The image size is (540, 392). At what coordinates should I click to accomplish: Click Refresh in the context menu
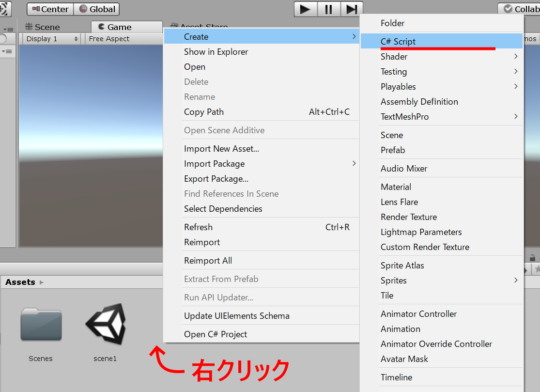tap(261, 227)
